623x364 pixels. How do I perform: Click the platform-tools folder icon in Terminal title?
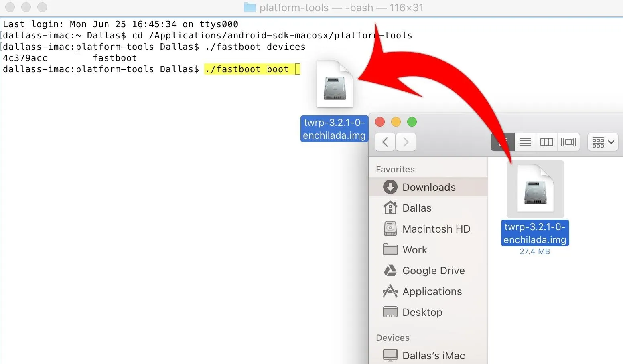250,8
